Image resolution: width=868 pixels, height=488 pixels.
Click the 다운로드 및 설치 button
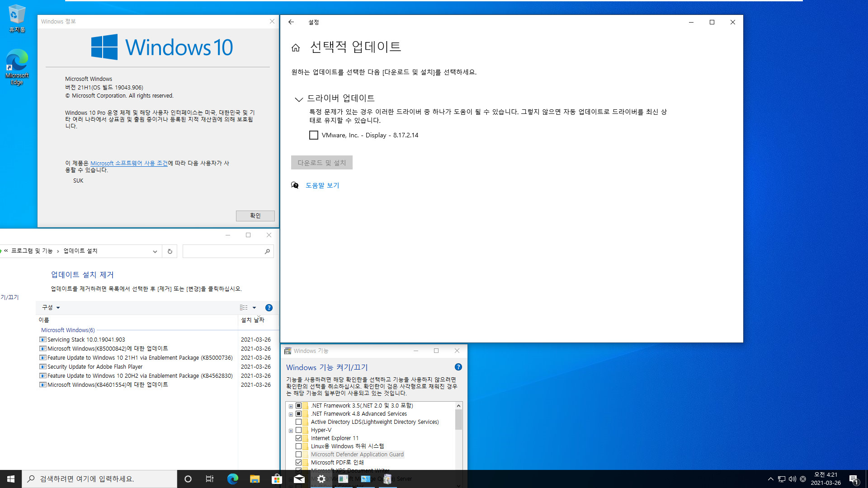(322, 163)
